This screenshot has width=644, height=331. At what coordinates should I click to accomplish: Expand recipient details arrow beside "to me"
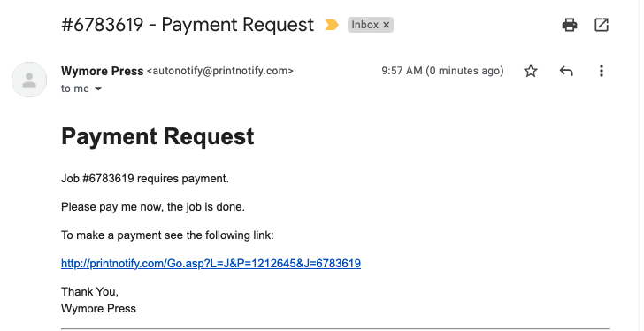98,89
